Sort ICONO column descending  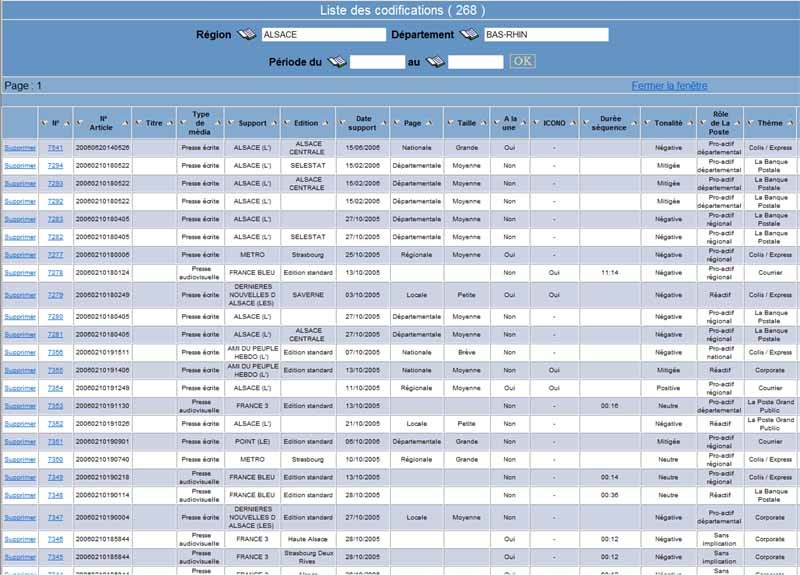pyautogui.click(x=536, y=123)
